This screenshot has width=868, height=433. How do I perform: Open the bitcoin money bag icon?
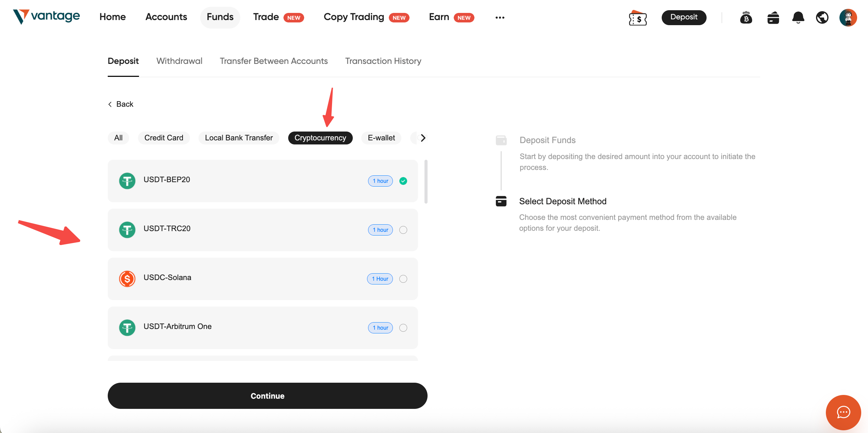click(x=746, y=18)
